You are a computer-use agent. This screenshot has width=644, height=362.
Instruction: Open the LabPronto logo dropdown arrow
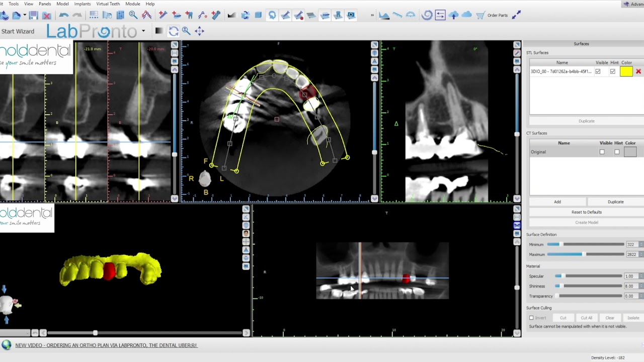143,31
